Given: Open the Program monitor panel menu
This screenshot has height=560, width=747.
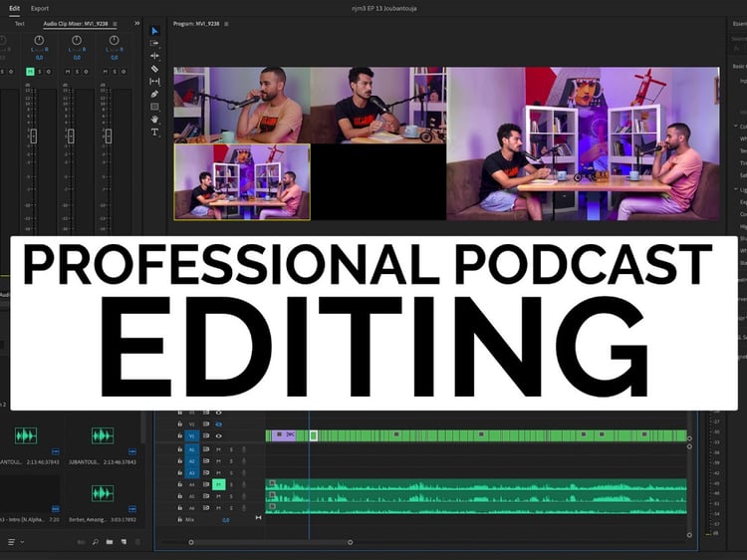Looking at the screenshot, I should pos(226,23).
